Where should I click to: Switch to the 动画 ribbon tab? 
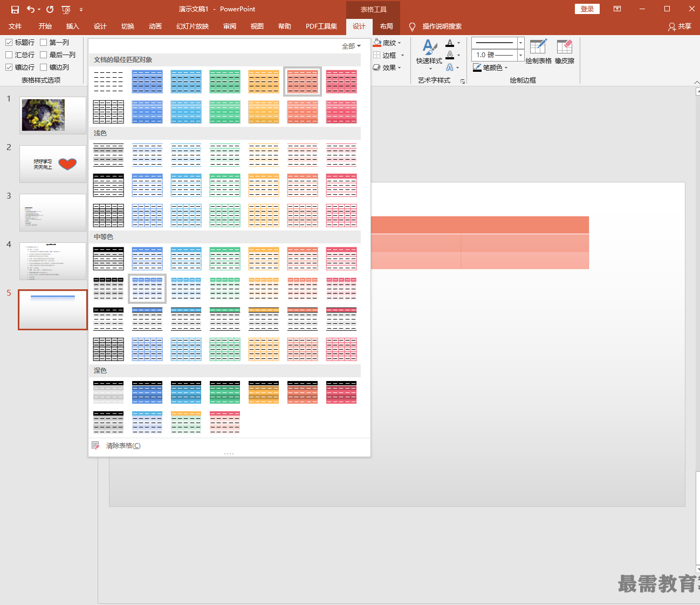click(155, 26)
